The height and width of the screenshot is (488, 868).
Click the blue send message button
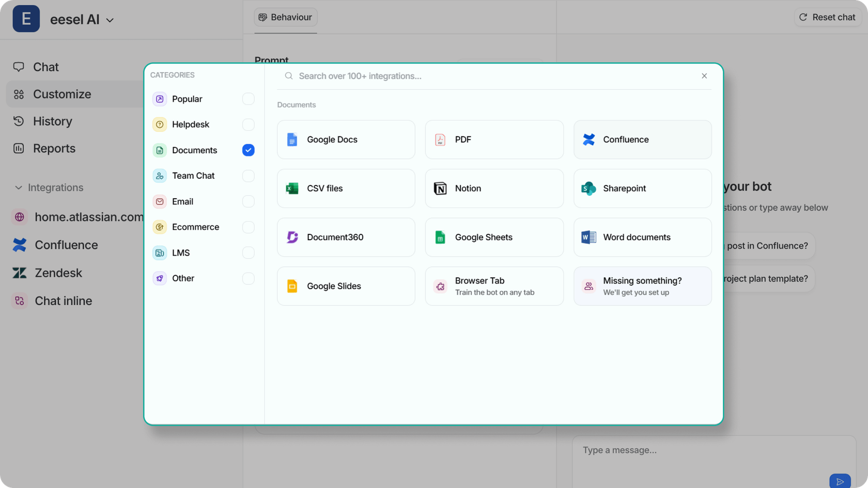click(x=840, y=481)
